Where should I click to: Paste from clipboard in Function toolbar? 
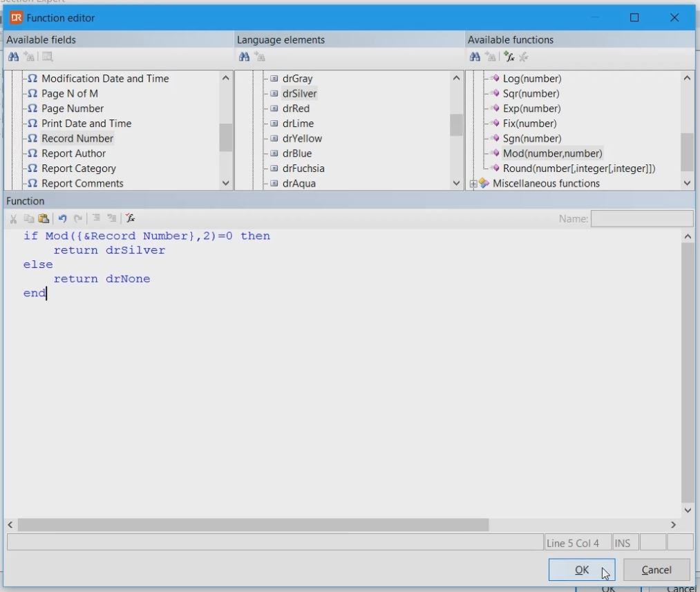pyautogui.click(x=44, y=218)
